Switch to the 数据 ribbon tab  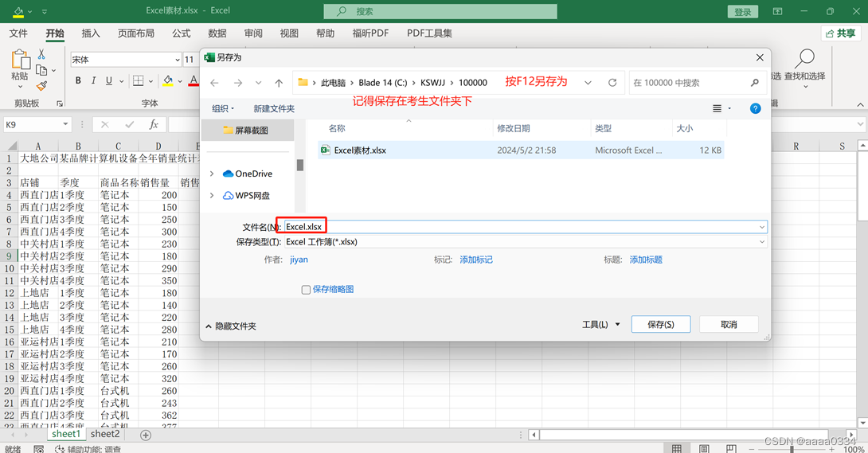tap(217, 33)
